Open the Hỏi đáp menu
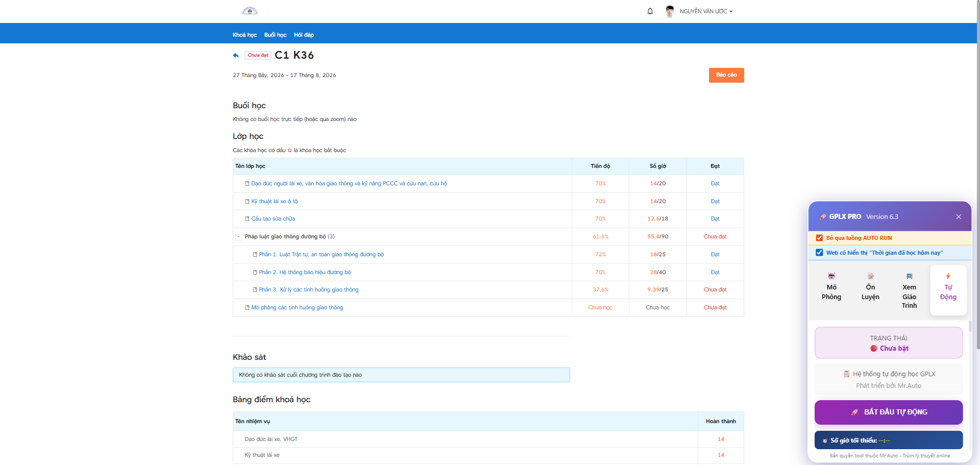This screenshot has width=980, height=465. coord(304,35)
